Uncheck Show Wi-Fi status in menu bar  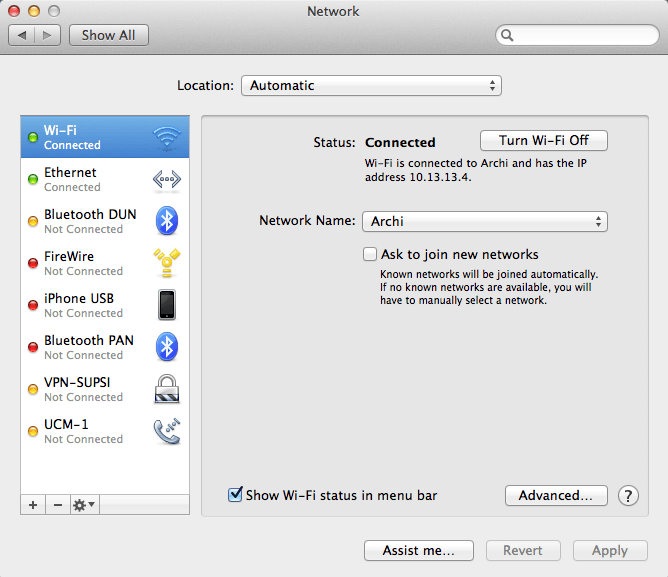tap(236, 495)
